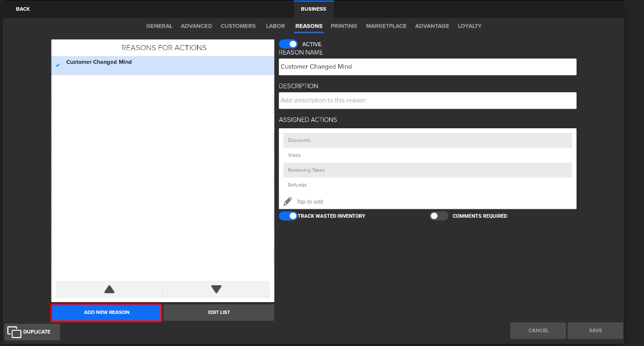Go Back to the previous screen
Image resolution: width=644 pixels, height=346 pixels.
[x=23, y=9]
